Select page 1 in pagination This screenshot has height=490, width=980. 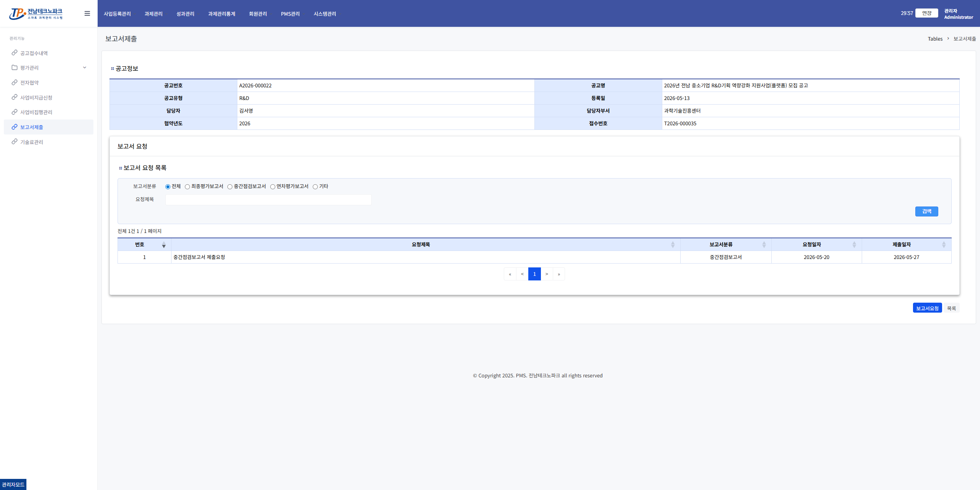click(534, 274)
